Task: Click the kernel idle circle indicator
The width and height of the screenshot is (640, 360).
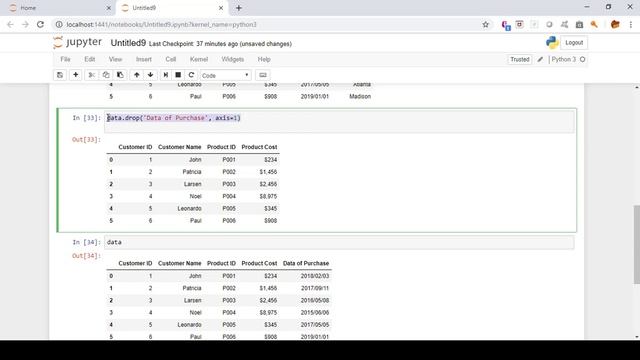Action: pos(582,60)
